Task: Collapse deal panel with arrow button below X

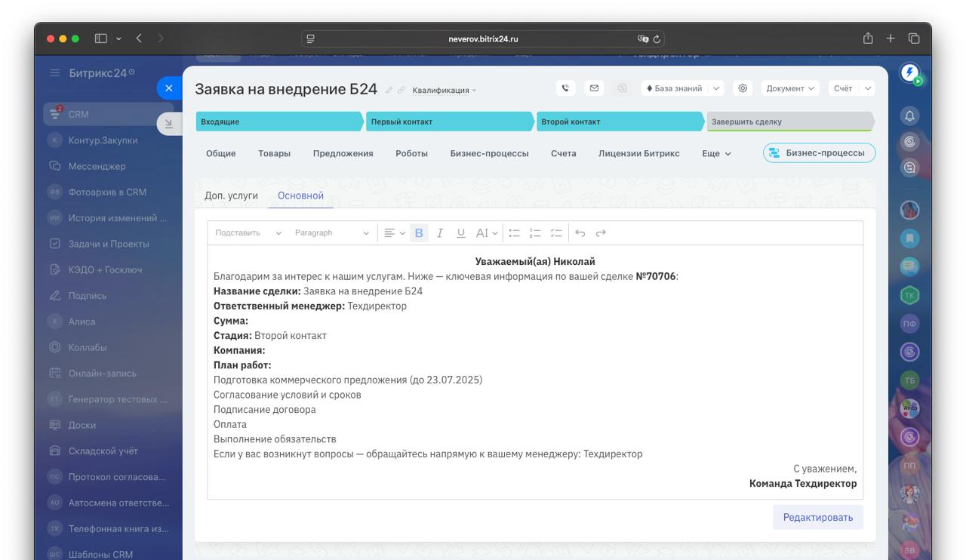Action: click(x=168, y=124)
